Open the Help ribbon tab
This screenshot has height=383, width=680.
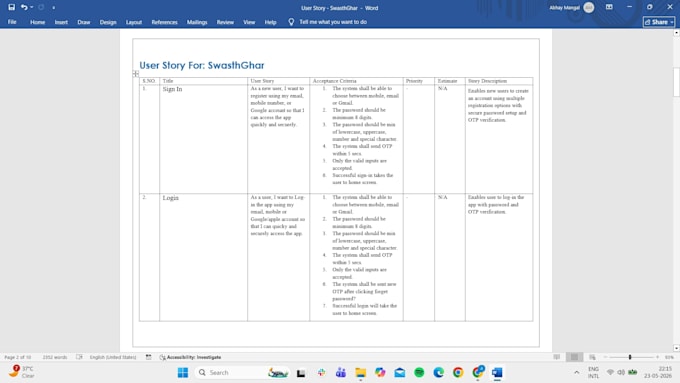270,22
